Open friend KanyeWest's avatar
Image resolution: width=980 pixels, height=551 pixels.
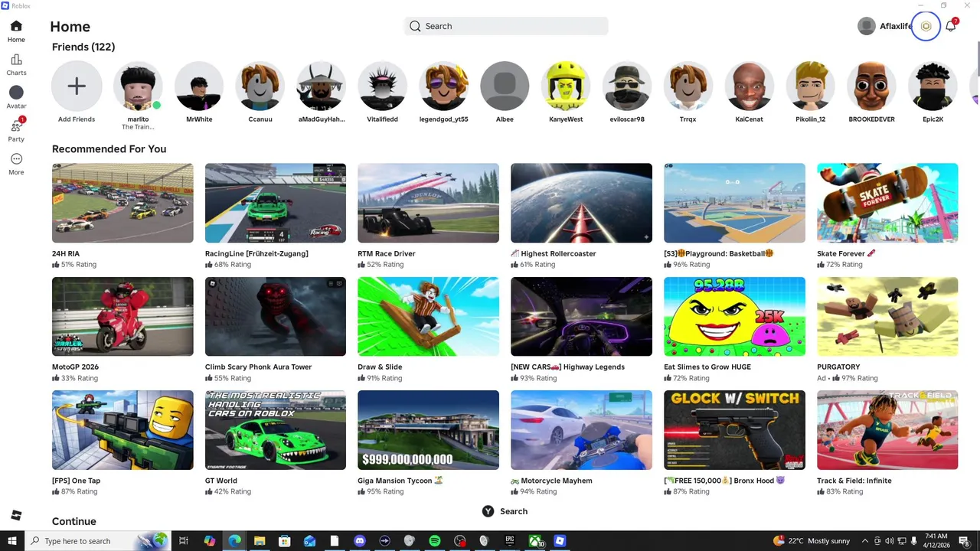click(x=566, y=86)
